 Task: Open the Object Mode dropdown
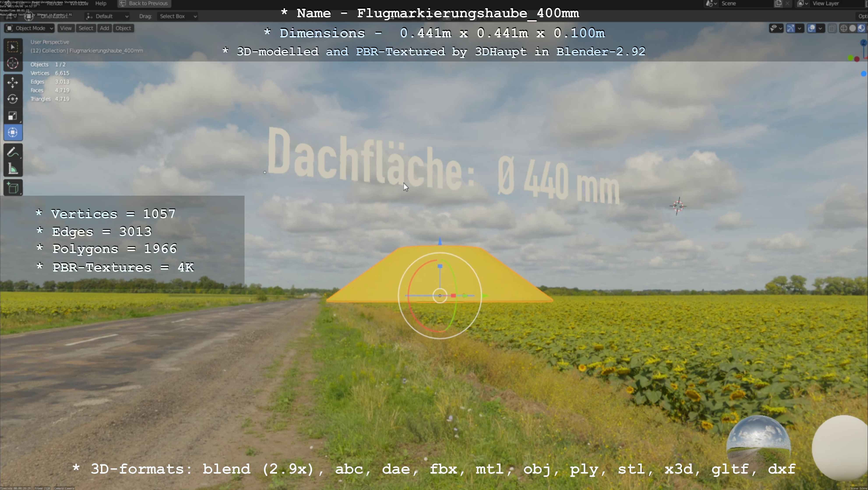[29, 28]
